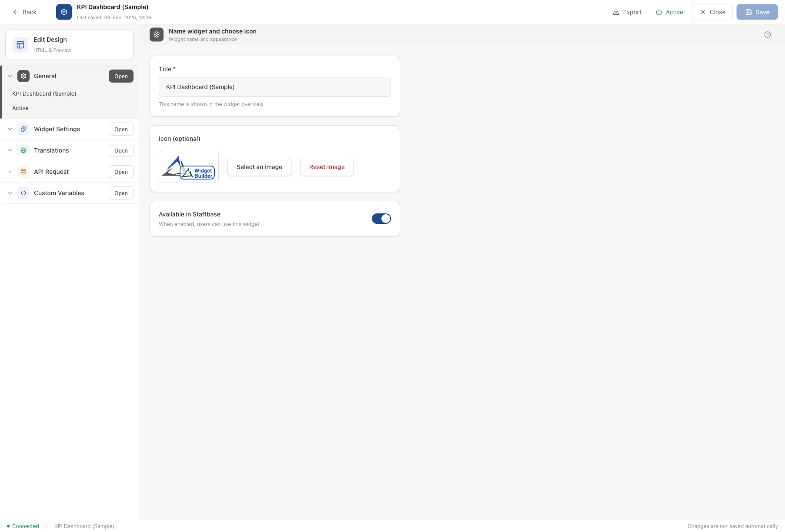785x532 pixels.
Task: Open the Translations section
Action: point(120,150)
